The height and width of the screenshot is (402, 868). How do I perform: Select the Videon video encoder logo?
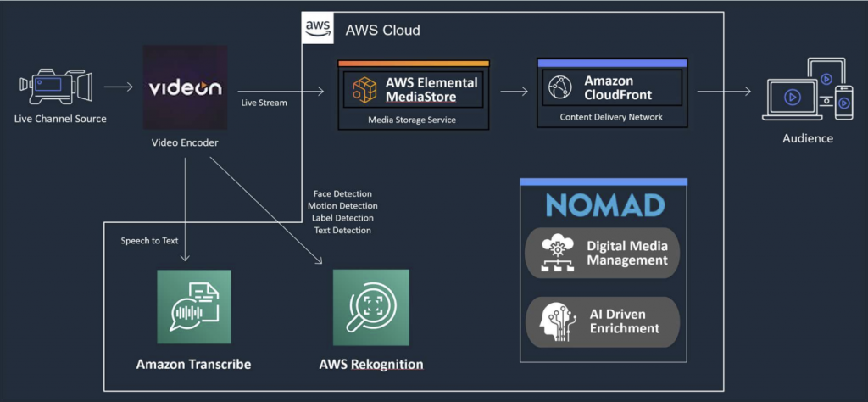tap(185, 87)
